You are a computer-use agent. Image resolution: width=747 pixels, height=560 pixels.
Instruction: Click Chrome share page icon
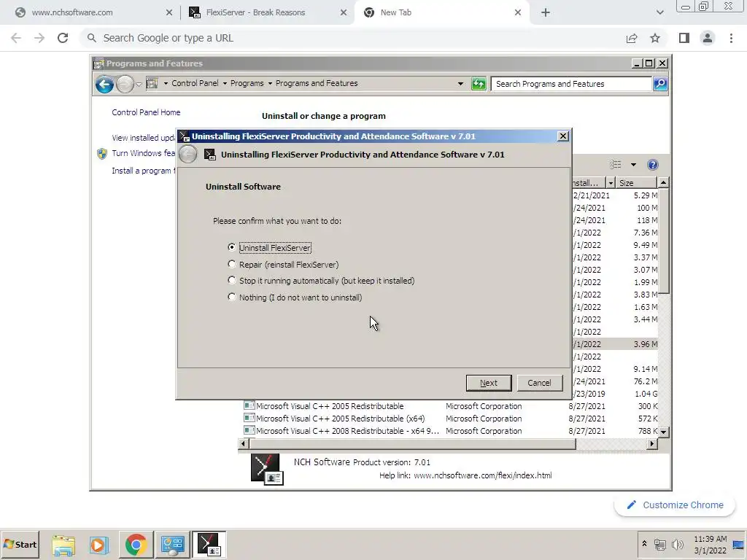point(632,38)
